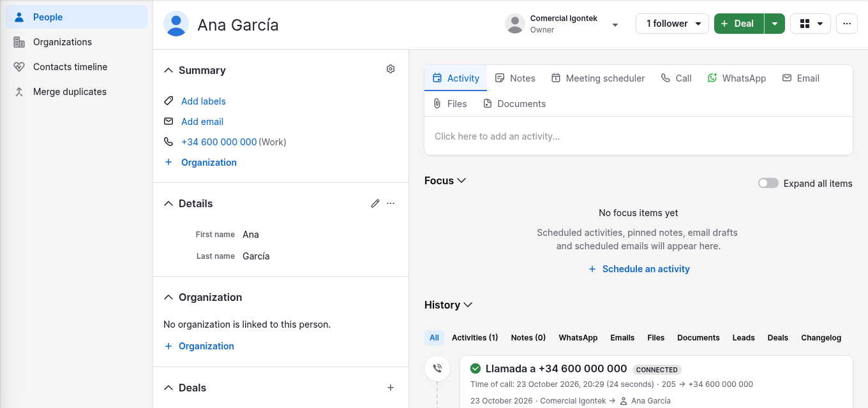Screen dimensions: 868x408
Task: Select the Call tab
Action: pos(676,78)
